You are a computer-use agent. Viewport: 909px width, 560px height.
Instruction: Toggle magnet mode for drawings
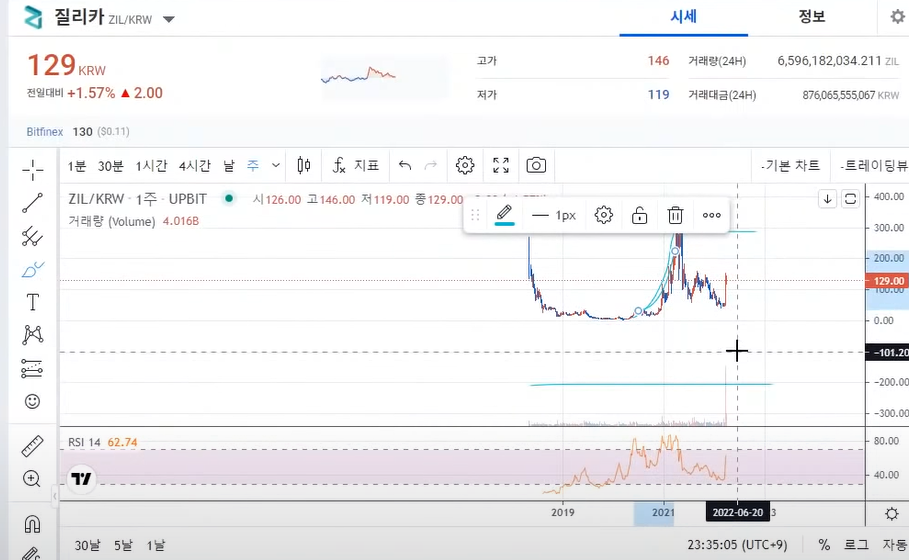coord(32,524)
